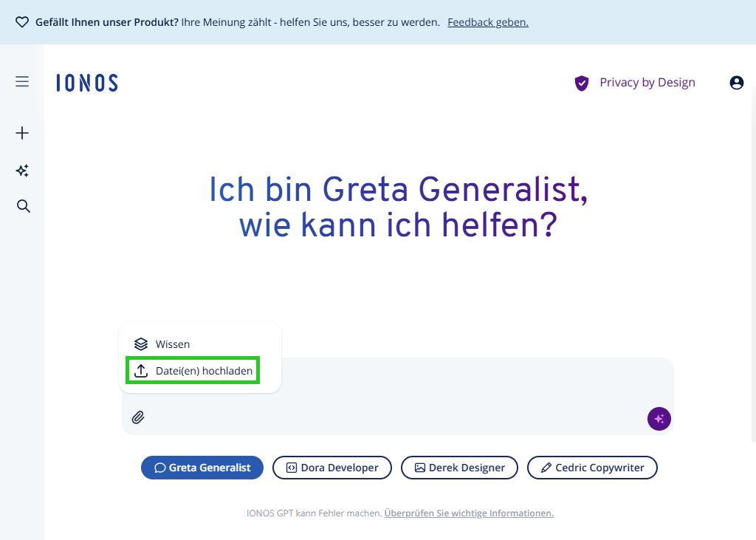Screen dimensions: 756x540
Task: Open Überprüfen Sie wichtige Informationen link
Action: coord(469,513)
